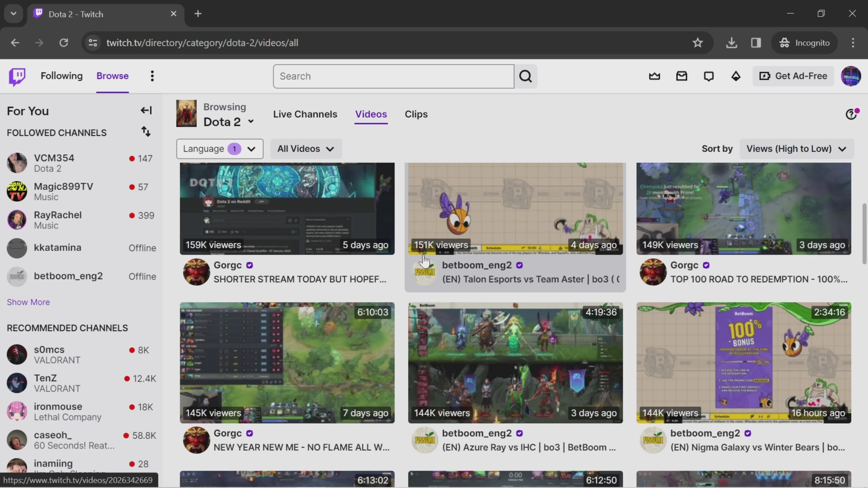Reload the page
The height and width of the screenshot is (488, 868).
coord(64,43)
